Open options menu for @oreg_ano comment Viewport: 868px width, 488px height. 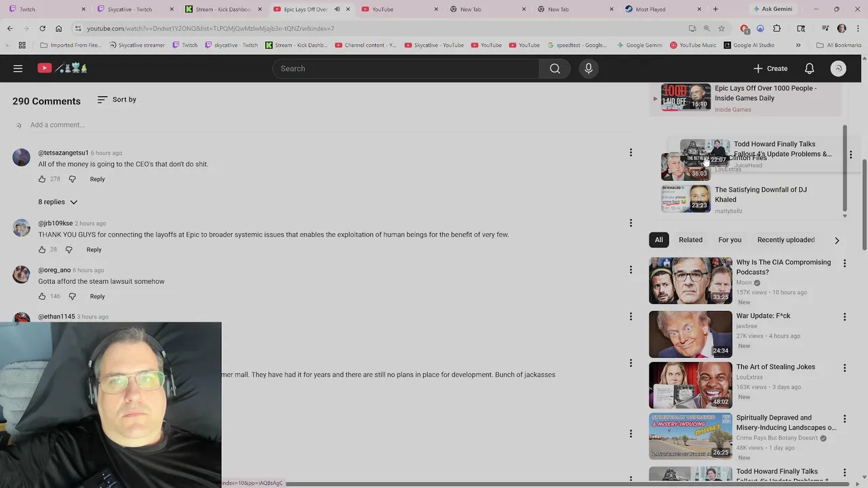[631, 270]
